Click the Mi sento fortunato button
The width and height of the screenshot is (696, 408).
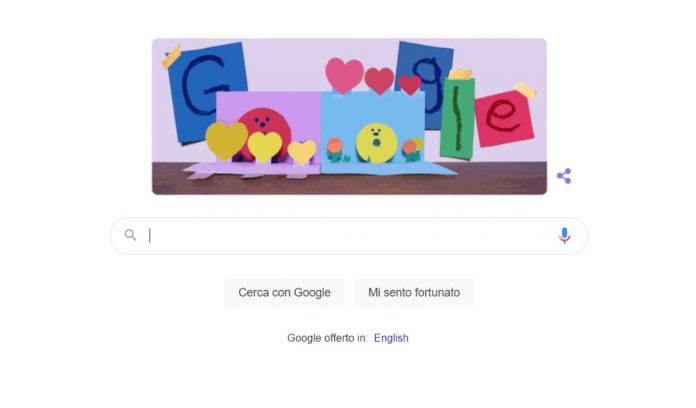(x=414, y=293)
